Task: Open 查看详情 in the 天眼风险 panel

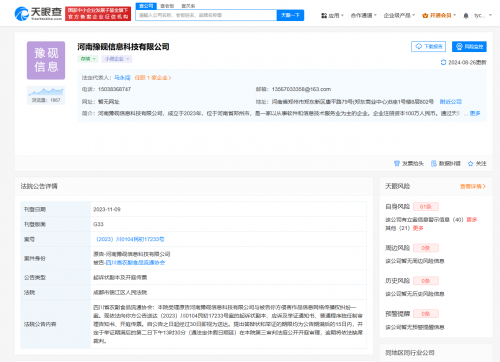Action: 473,186
